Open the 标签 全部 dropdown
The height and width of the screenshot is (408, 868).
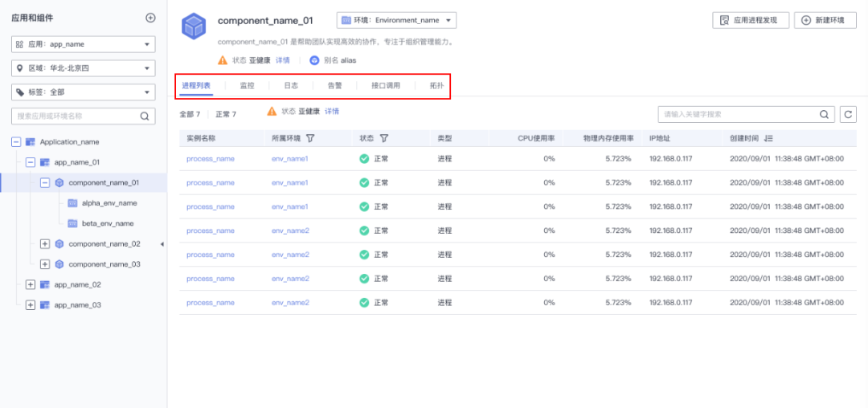(83, 92)
